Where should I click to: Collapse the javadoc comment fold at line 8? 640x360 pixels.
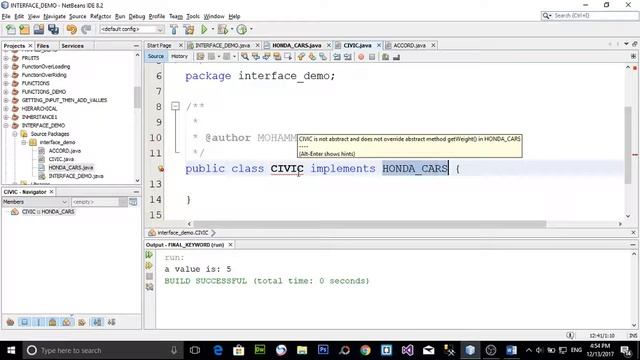pyautogui.click(x=176, y=106)
